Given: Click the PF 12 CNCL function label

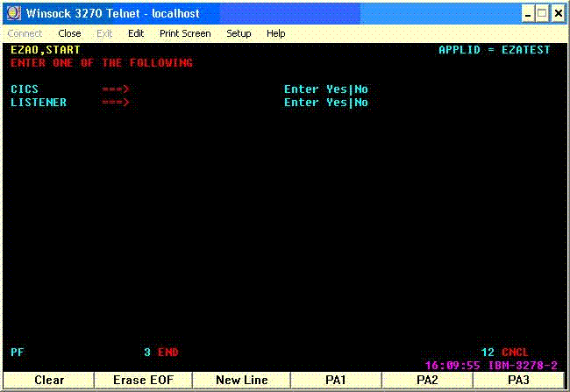Looking at the screenshot, I should [x=505, y=353].
